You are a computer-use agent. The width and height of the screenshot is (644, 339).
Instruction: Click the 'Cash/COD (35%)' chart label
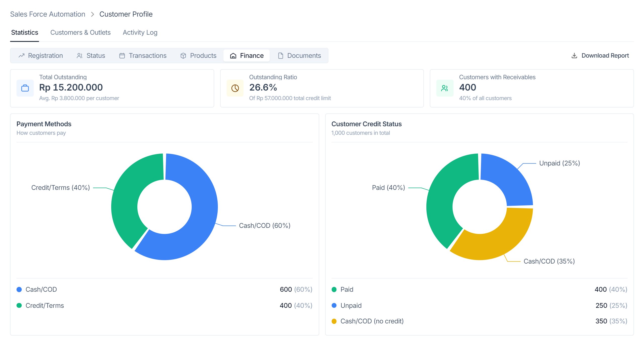pyautogui.click(x=549, y=262)
